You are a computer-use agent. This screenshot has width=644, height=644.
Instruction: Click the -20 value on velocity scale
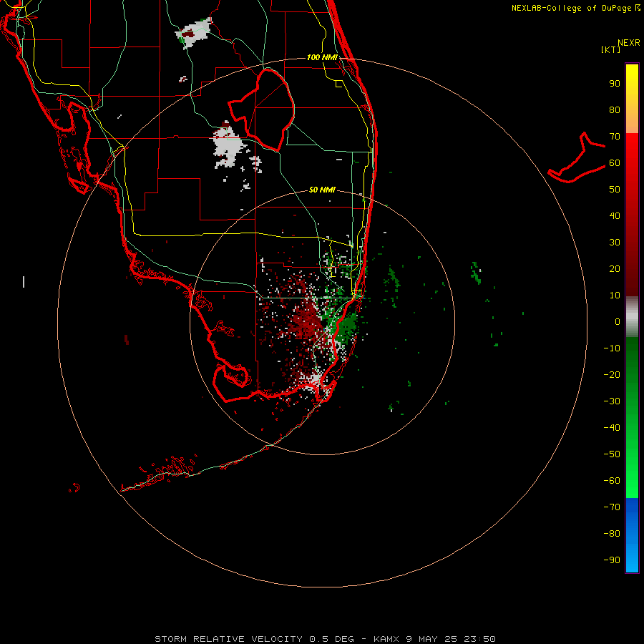[x=612, y=374]
